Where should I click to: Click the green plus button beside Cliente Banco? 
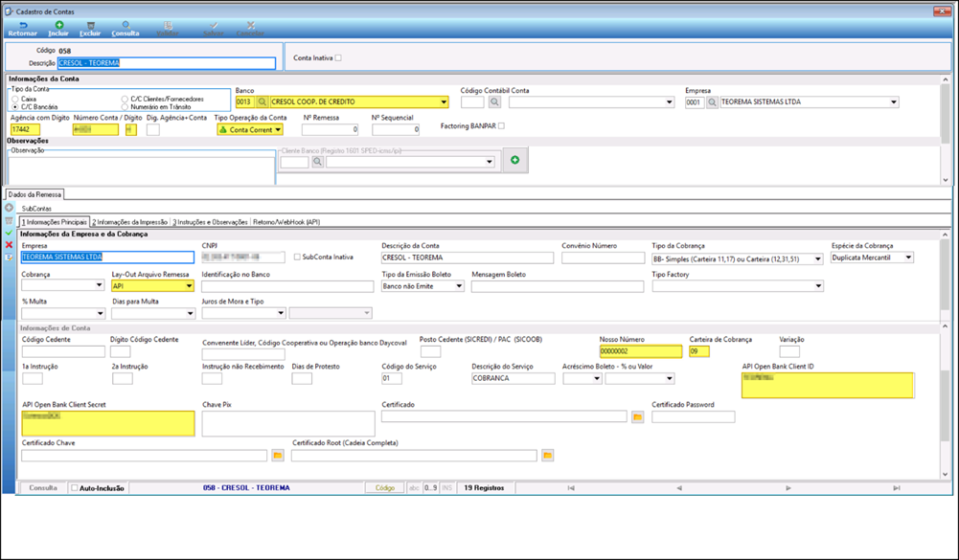click(515, 160)
